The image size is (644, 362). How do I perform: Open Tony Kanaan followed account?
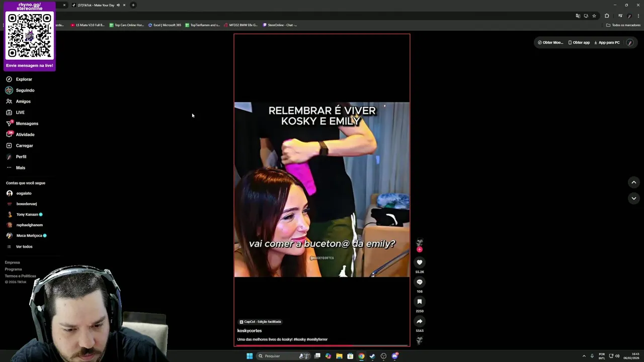pyautogui.click(x=25, y=215)
